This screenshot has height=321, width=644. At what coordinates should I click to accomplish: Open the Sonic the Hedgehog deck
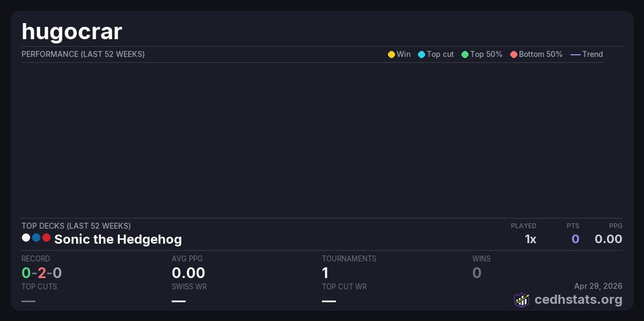[118, 239]
